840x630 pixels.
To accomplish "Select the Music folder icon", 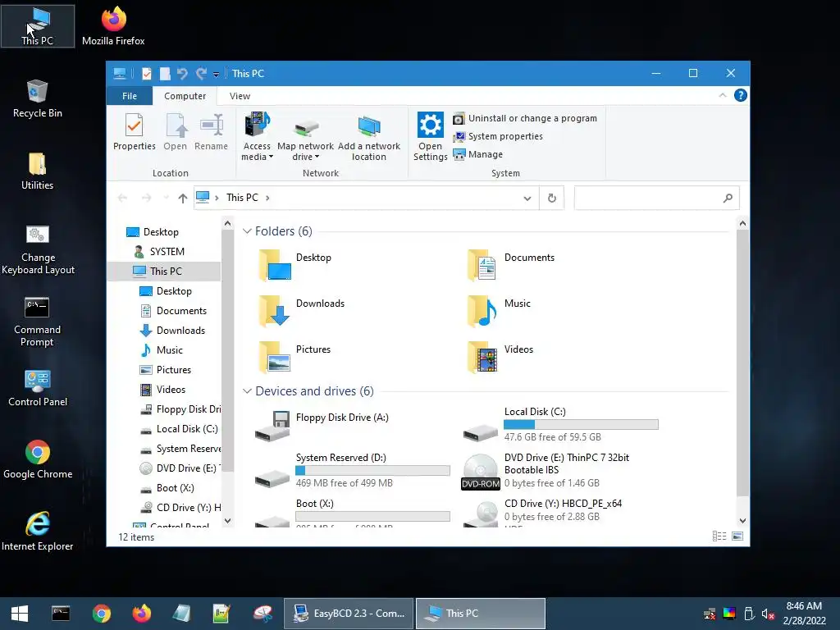I will click(482, 311).
